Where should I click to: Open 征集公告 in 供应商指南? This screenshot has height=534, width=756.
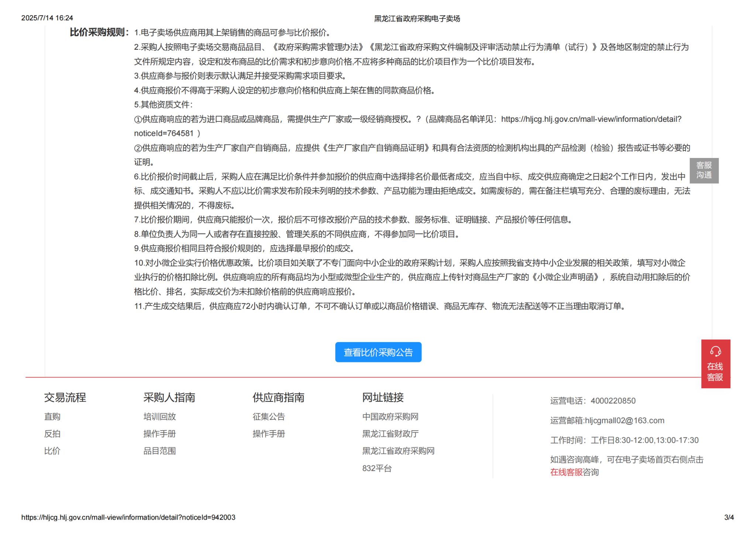click(269, 417)
